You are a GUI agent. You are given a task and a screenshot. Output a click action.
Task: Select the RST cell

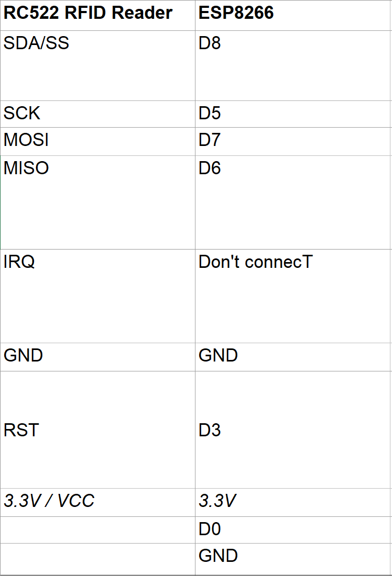(x=21, y=430)
